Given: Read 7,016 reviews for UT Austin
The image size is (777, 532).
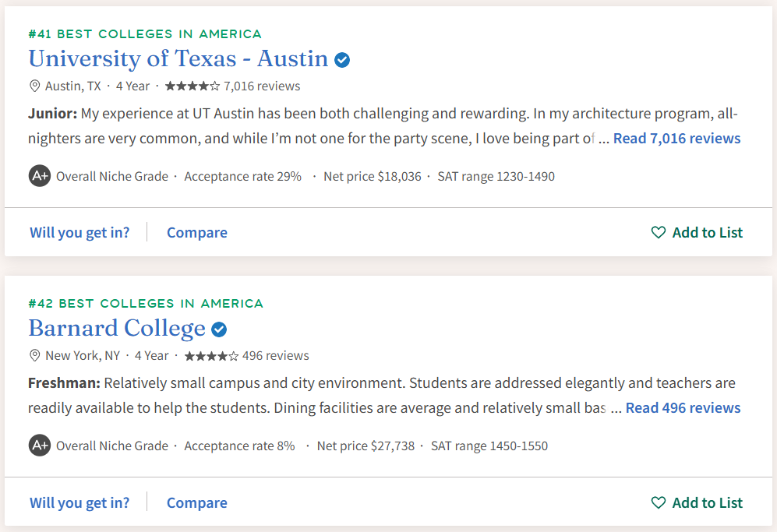Looking at the screenshot, I should click(x=676, y=138).
